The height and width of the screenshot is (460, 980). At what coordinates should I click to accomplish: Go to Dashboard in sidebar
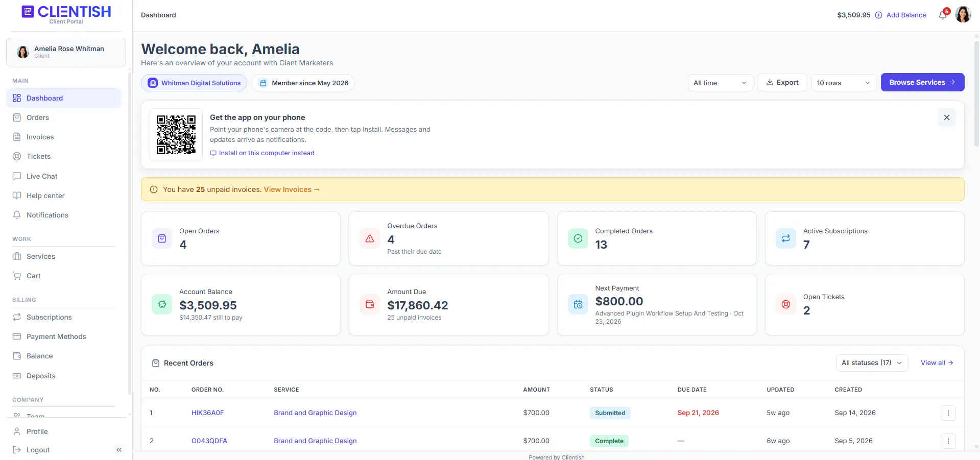pyautogui.click(x=63, y=98)
